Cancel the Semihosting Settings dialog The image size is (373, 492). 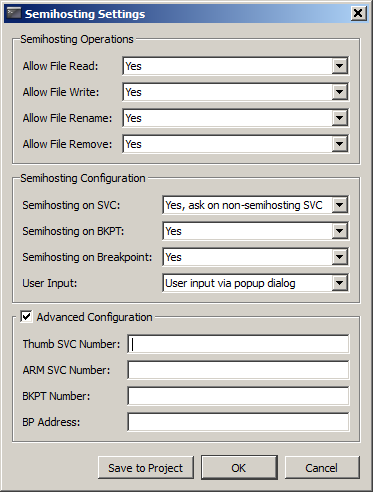coord(322,468)
